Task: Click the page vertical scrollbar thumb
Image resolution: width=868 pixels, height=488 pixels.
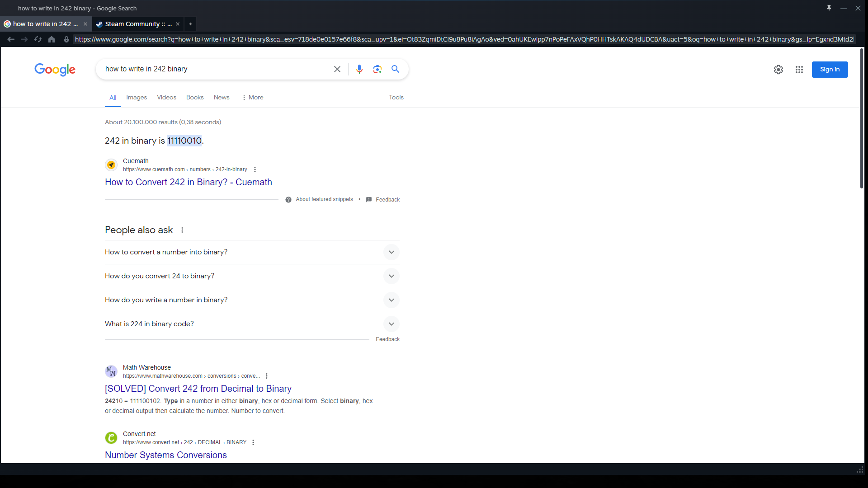Action: pos(862,118)
